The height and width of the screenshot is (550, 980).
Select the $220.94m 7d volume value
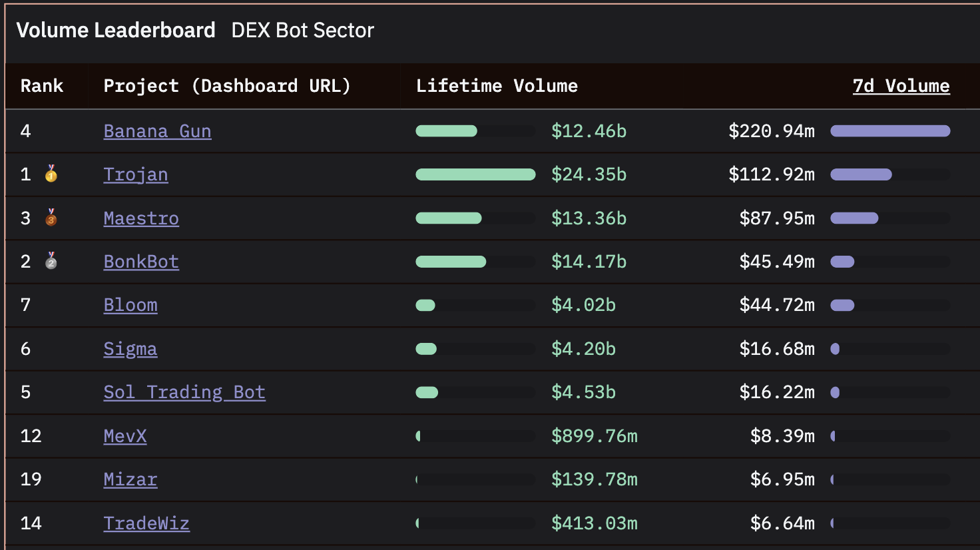772,131
